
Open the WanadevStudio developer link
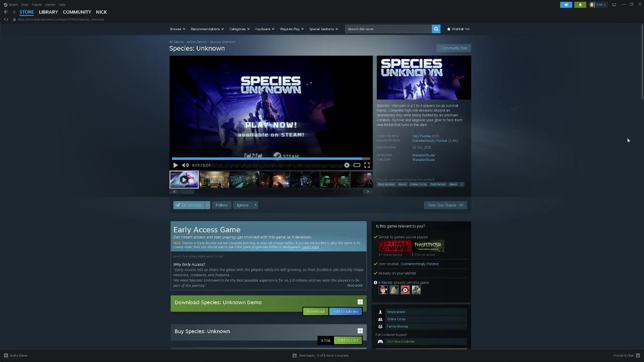(423, 155)
